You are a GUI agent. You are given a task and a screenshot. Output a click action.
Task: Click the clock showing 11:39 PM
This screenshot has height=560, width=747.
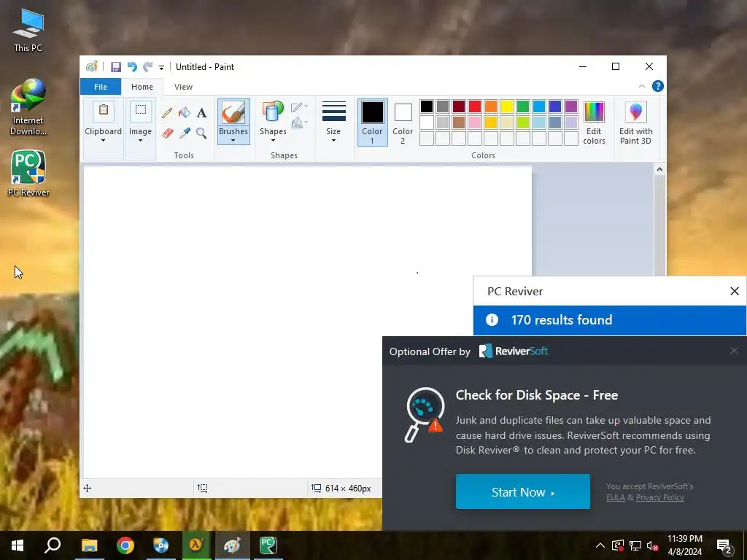[684, 539]
